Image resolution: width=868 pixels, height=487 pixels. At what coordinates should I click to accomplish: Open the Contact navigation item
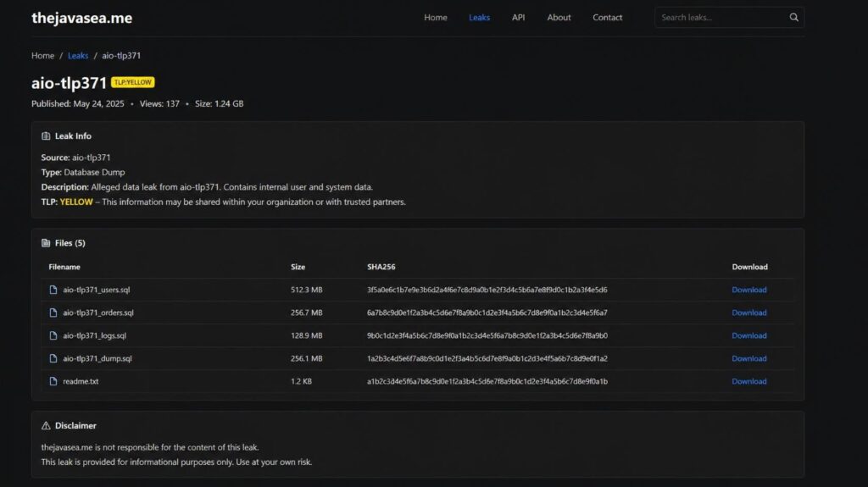[x=607, y=17]
